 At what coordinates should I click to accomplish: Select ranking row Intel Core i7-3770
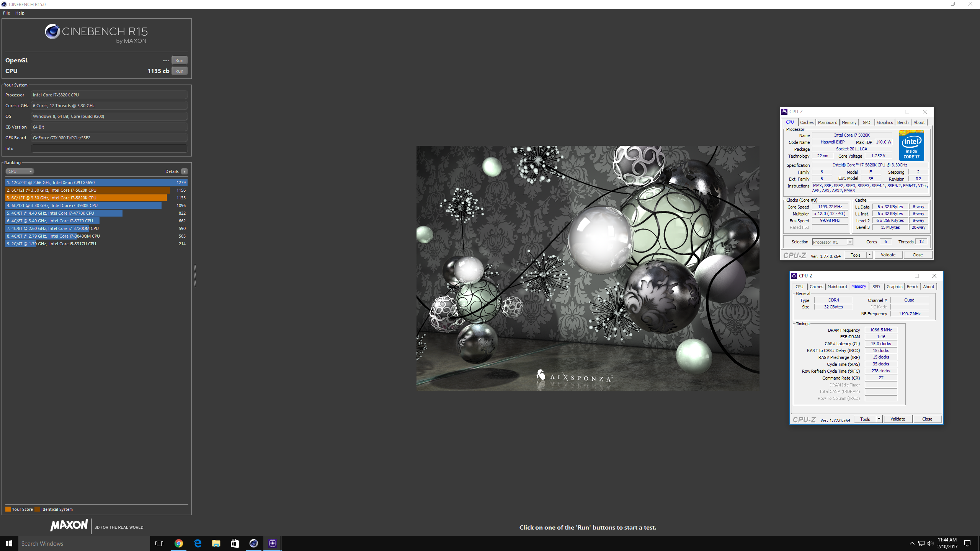click(96, 221)
